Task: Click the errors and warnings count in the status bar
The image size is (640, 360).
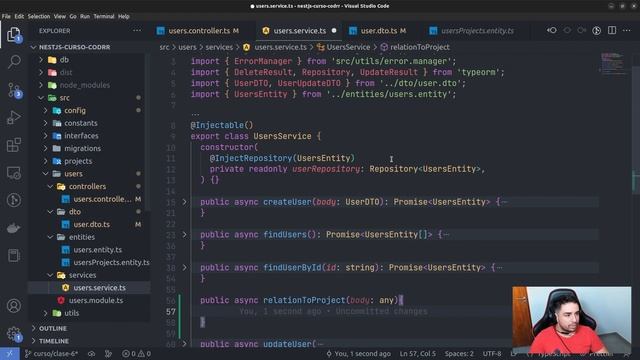Action: click(136, 353)
